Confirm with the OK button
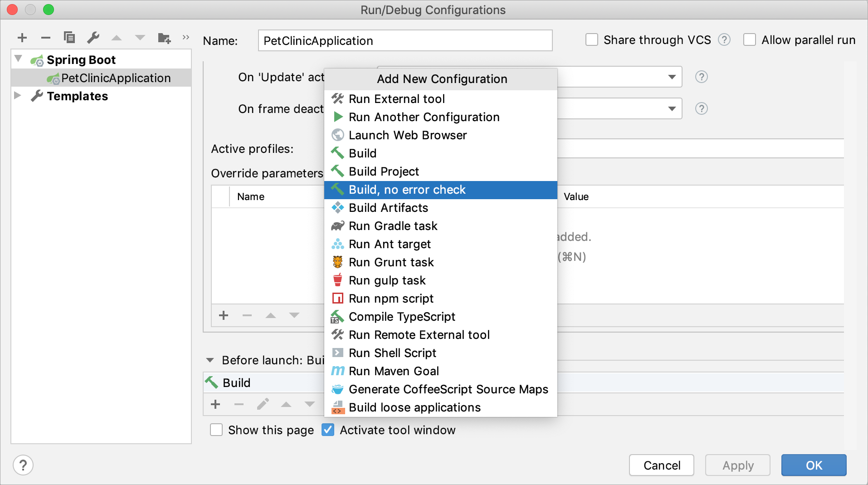The width and height of the screenshot is (868, 485). (x=814, y=465)
